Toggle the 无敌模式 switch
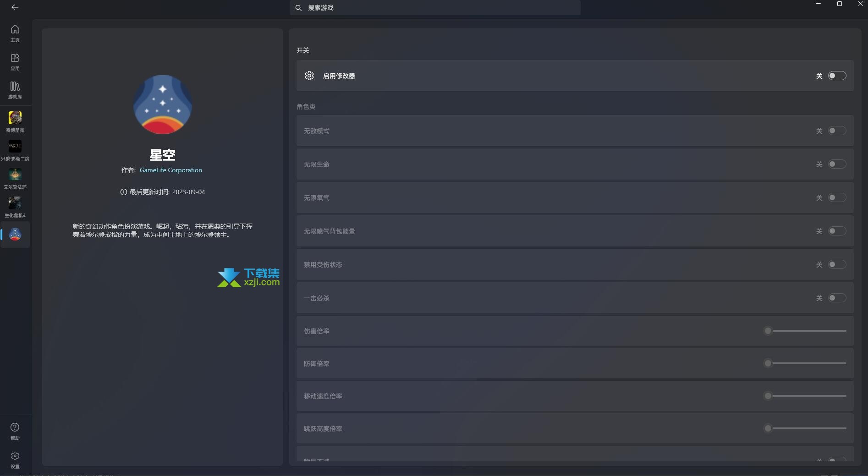Viewport: 868px width, 476px height. (837, 131)
